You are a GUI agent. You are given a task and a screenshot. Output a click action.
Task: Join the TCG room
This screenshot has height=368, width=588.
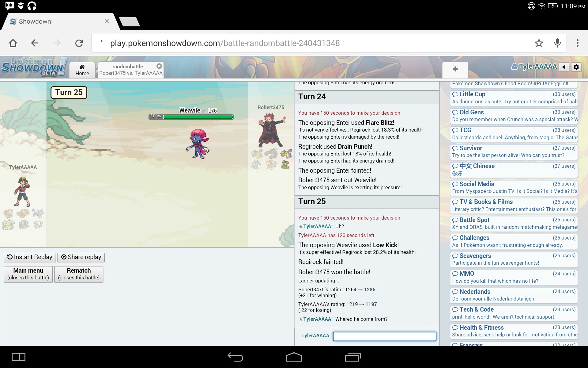514,134
